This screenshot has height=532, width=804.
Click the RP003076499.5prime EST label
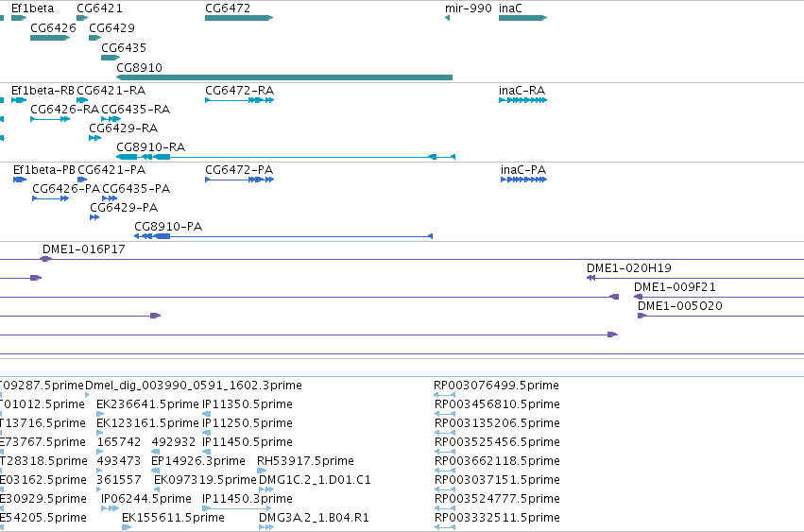(x=496, y=386)
